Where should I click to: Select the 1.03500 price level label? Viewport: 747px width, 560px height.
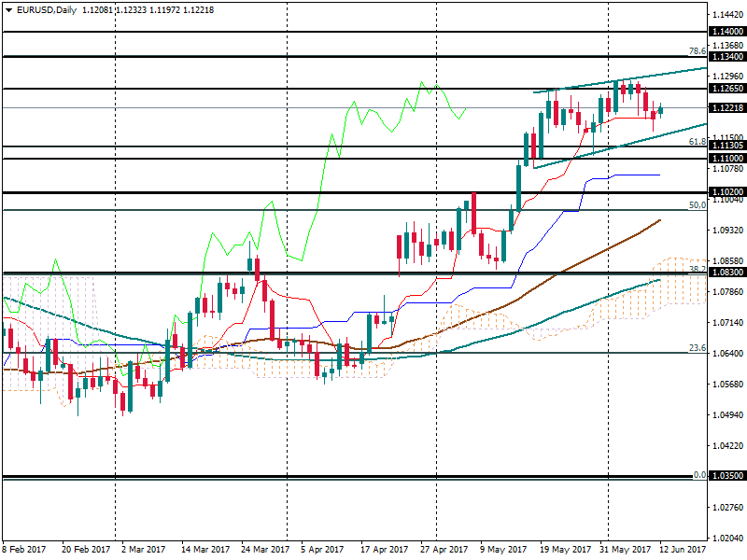726,476
